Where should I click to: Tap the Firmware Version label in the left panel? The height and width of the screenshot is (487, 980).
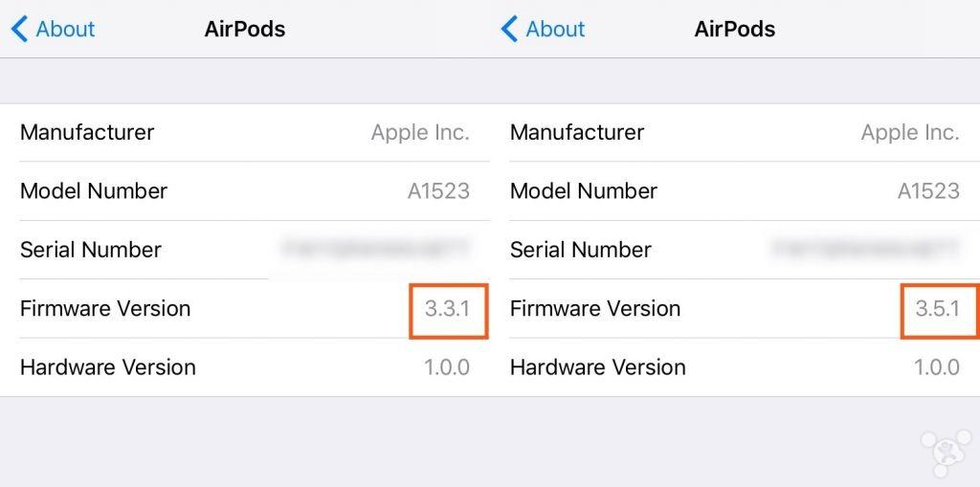105,309
